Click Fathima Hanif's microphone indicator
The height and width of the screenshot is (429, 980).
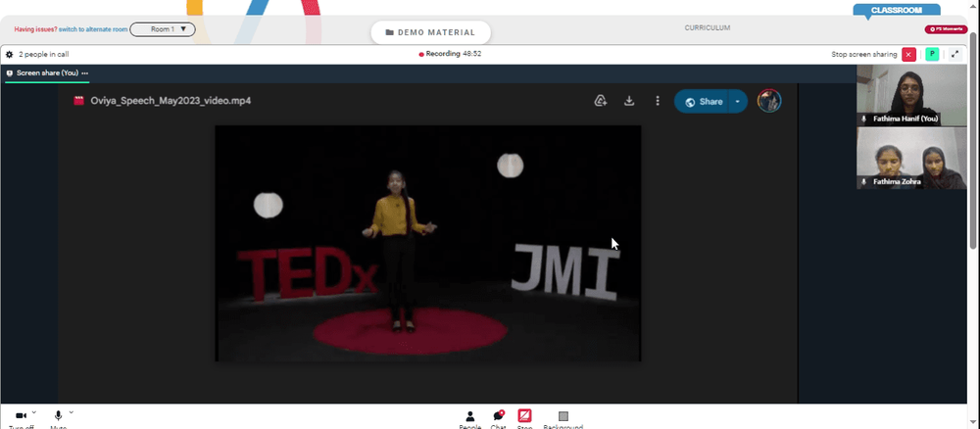(x=864, y=118)
